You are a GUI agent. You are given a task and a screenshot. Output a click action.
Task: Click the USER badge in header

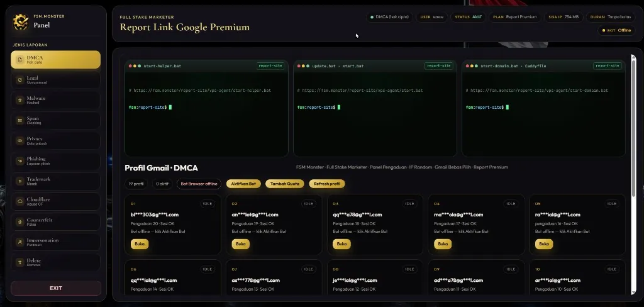[x=431, y=17]
